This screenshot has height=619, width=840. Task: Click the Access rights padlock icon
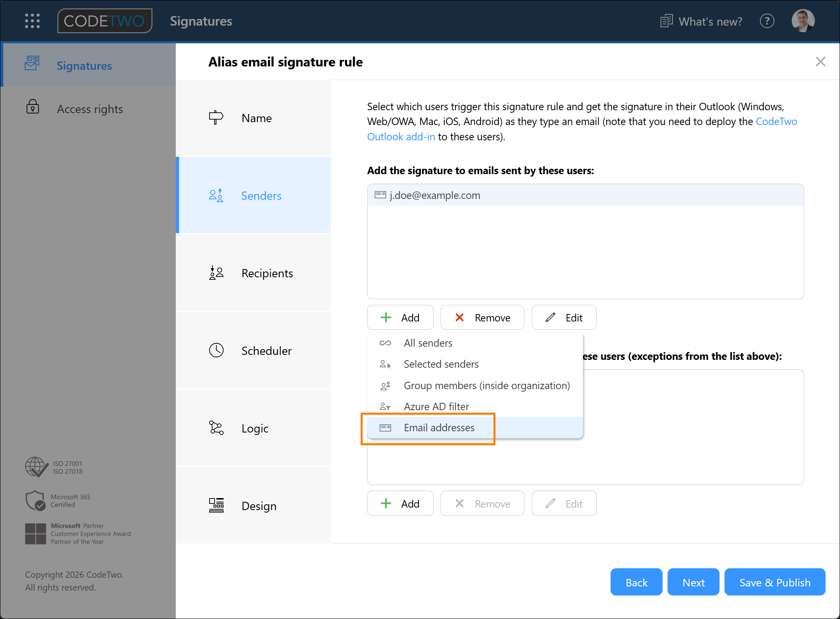click(33, 106)
